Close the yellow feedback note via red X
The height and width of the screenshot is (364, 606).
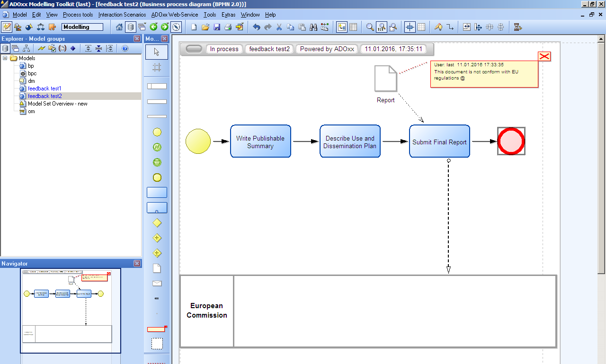[x=544, y=56]
